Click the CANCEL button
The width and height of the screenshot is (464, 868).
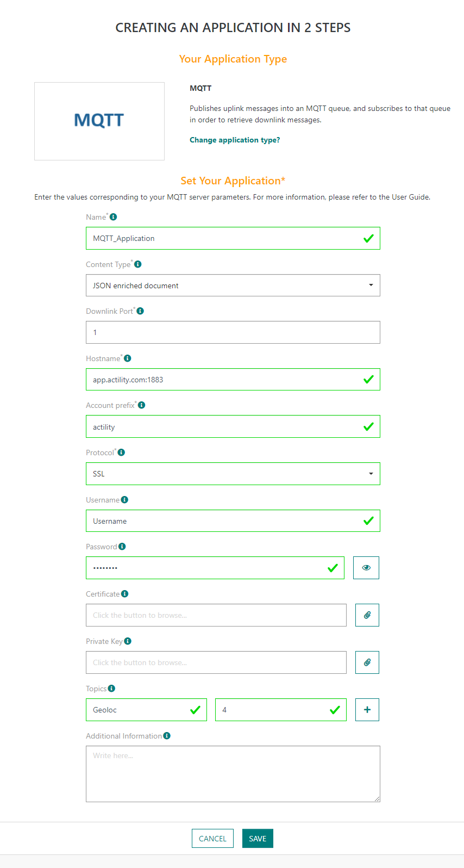(x=212, y=839)
